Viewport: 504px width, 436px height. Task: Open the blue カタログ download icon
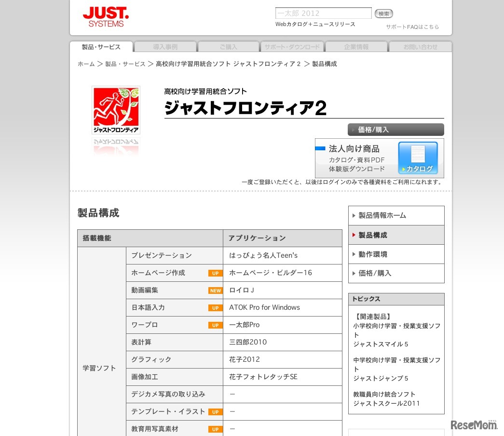[x=418, y=157]
